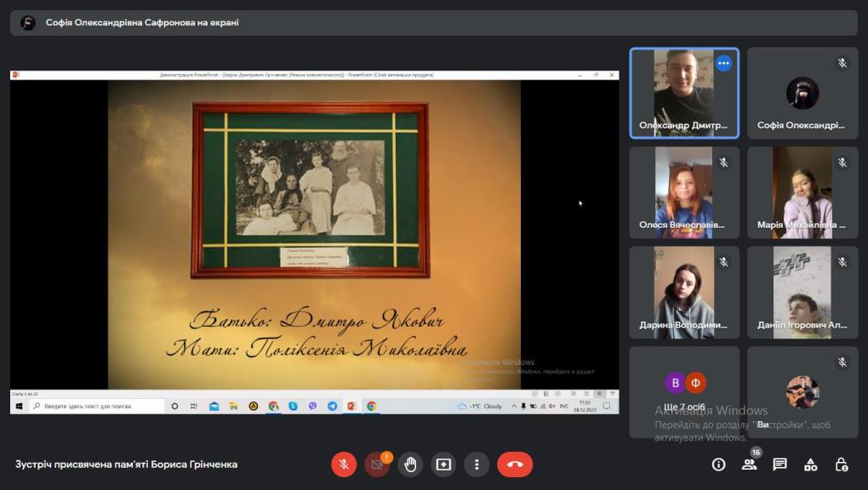Select Олеся's video tile
The width and height of the screenshot is (868, 490).
(684, 192)
